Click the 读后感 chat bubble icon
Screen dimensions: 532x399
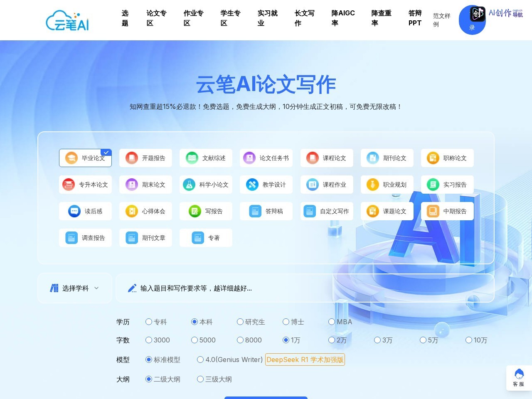[74, 211]
